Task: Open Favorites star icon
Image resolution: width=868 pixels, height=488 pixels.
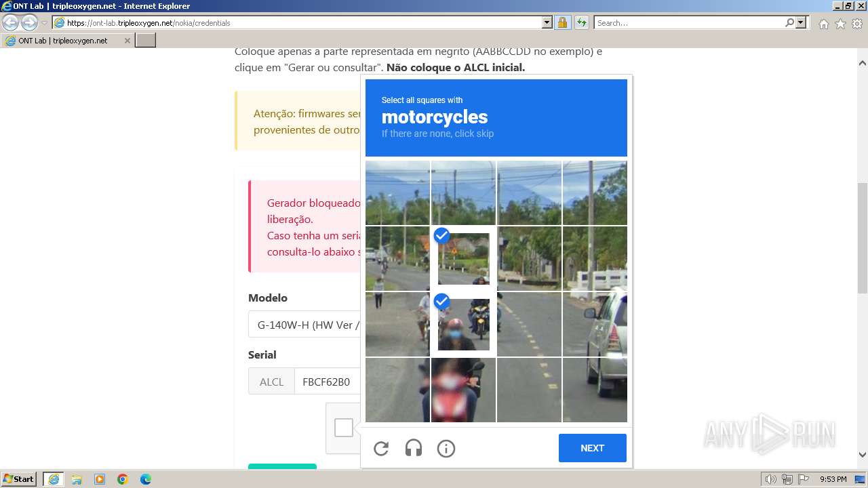Action: tap(840, 24)
